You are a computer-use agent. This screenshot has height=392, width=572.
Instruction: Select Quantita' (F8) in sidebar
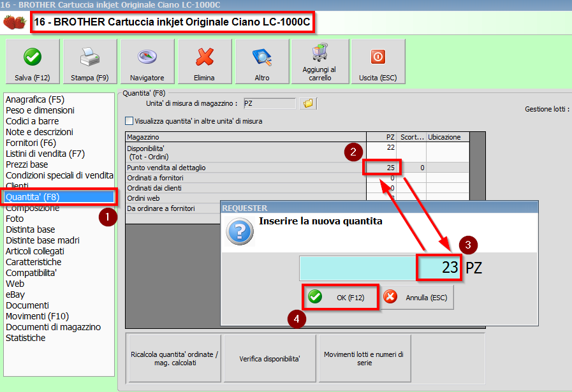point(59,197)
